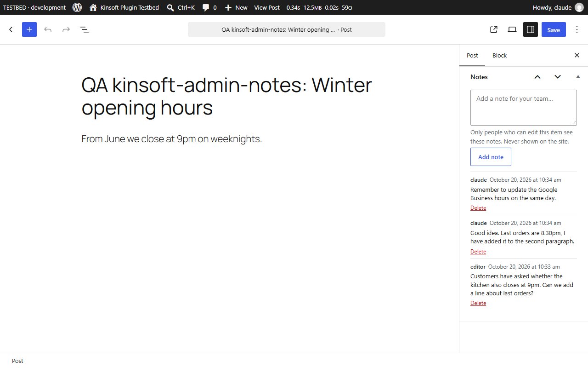Click the user avatar in admin bar
The height and width of the screenshot is (368, 588).
(579, 7)
